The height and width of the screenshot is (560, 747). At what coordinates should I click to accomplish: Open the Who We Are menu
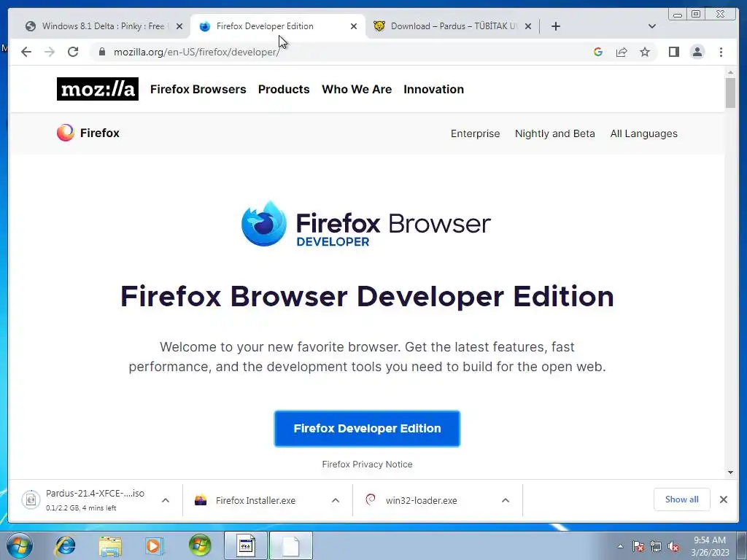coord(357,89)
